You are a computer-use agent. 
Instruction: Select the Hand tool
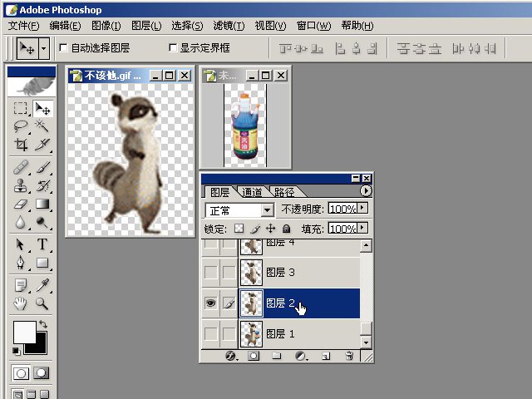click(x=20, y=303)
